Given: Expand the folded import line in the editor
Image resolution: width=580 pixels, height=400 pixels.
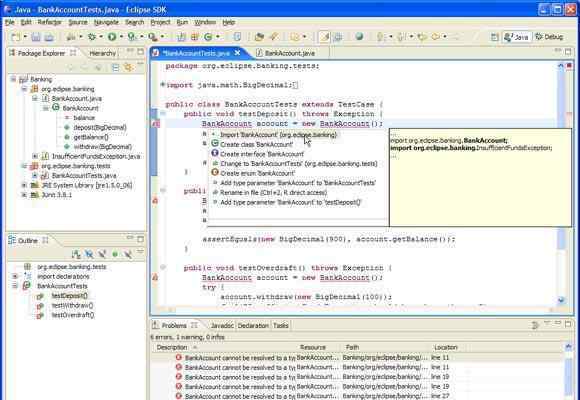Looking at the screenshot, I should [x=162, y=85].
